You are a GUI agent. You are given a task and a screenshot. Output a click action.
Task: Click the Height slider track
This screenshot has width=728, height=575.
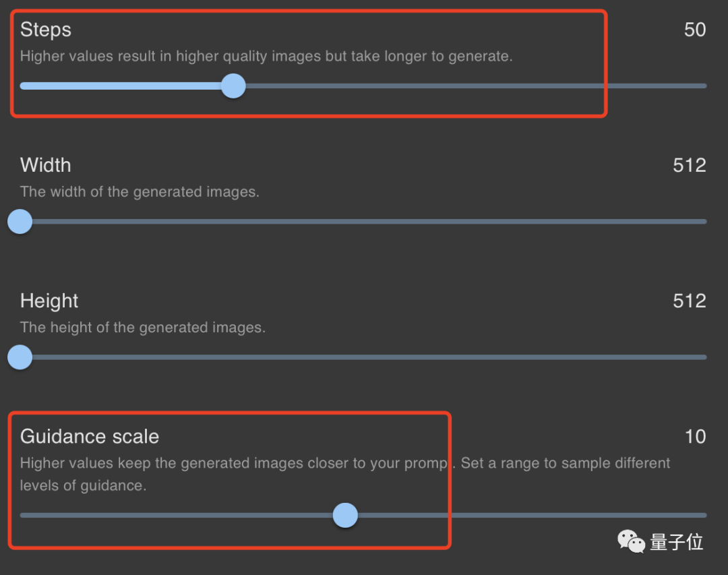[364, 357]
